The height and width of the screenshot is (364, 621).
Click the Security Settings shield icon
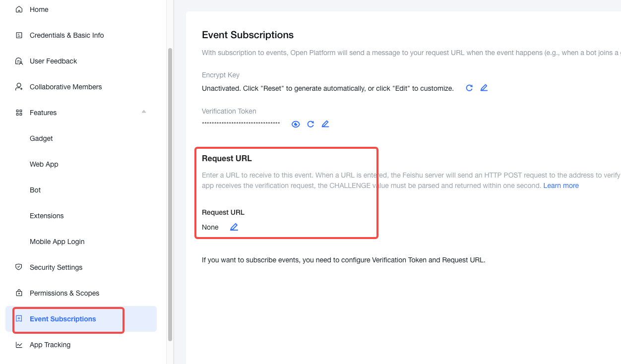(19, 267)
